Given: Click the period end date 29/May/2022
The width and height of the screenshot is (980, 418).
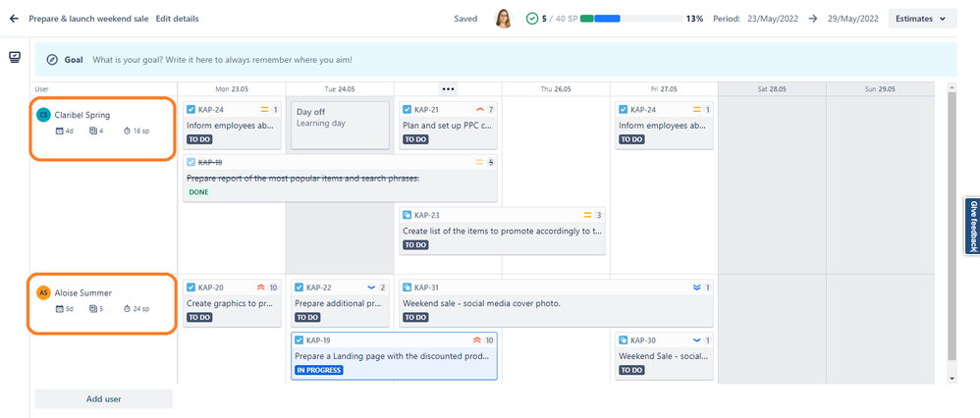Looking at the screenshot, I should point(854,19).
